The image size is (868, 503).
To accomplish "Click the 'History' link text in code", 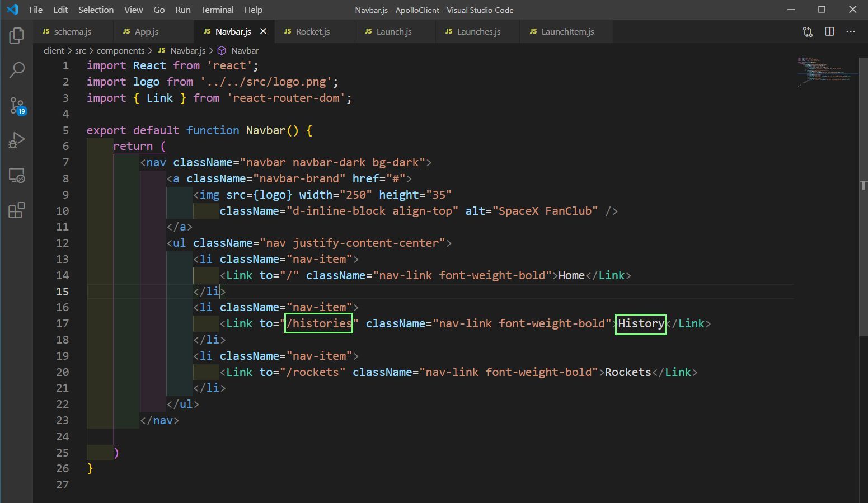I will coord(641,323).
